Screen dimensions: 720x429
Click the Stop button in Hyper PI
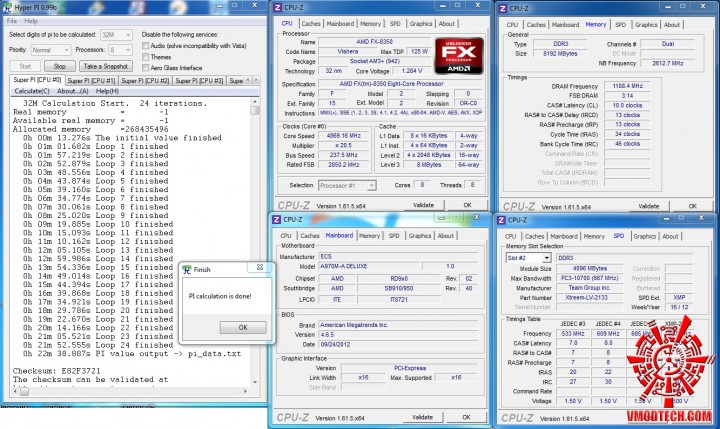tap(60, 67)
